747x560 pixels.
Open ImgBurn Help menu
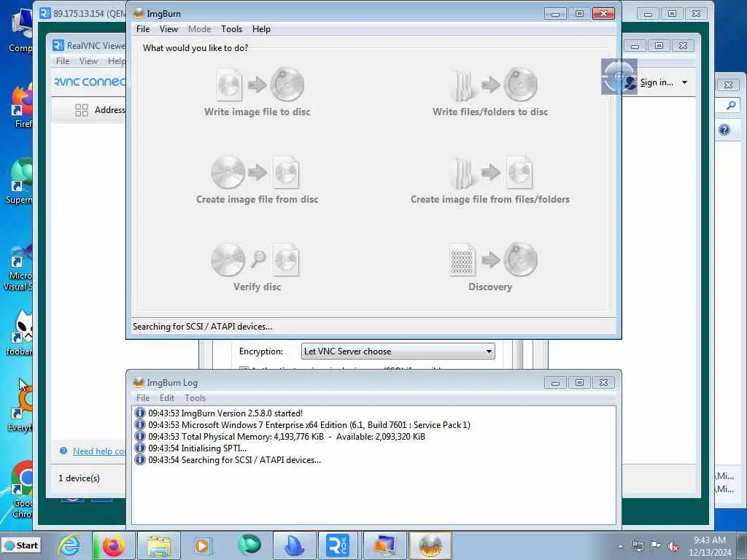pyautogui.click(x=261, y=29)
